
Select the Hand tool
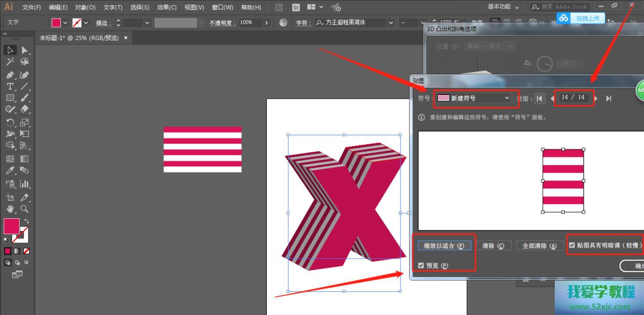[11, 209]
